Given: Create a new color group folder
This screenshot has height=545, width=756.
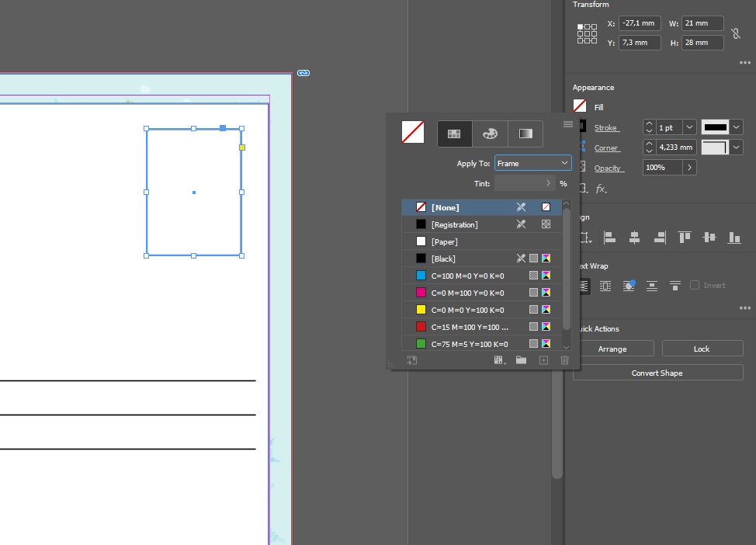Looking at the screenshot, I should (521, 359).
